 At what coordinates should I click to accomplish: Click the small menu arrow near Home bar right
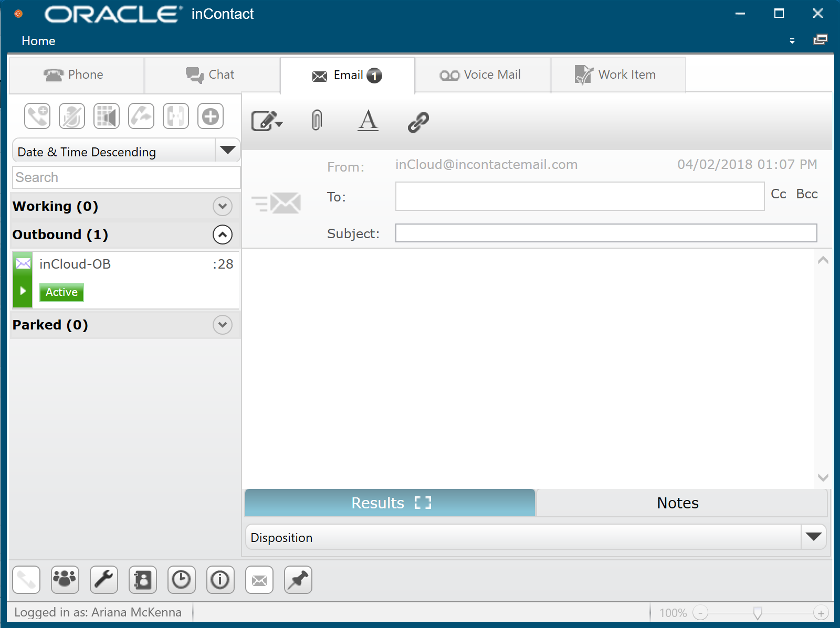[x=792, y=41]
